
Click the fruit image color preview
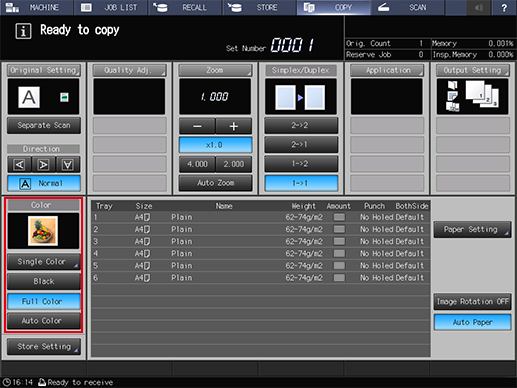43,231
